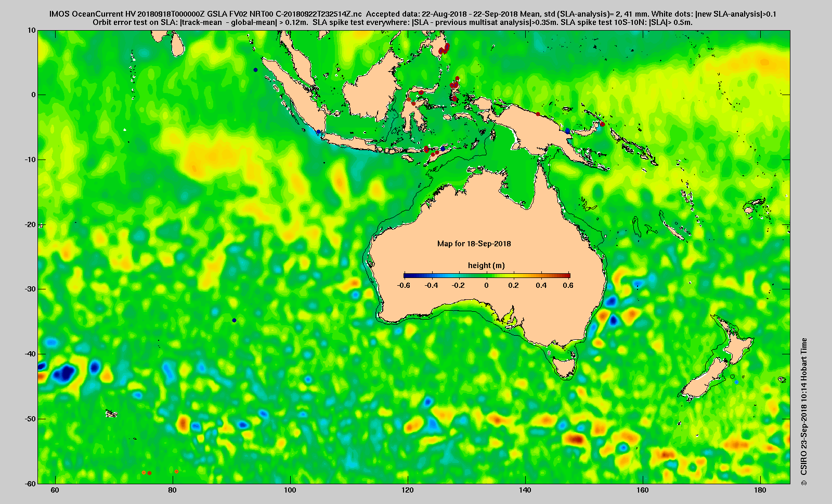Click latitude axis label -50

30,419
